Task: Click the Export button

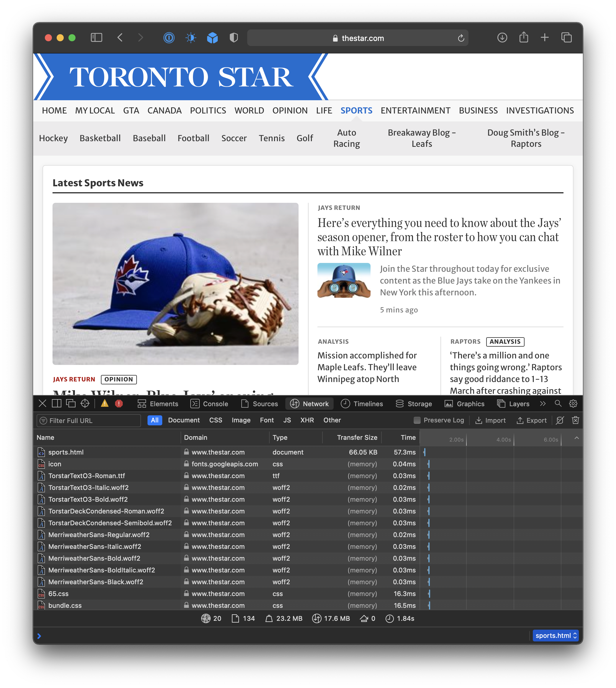Action: click(531, 420)
